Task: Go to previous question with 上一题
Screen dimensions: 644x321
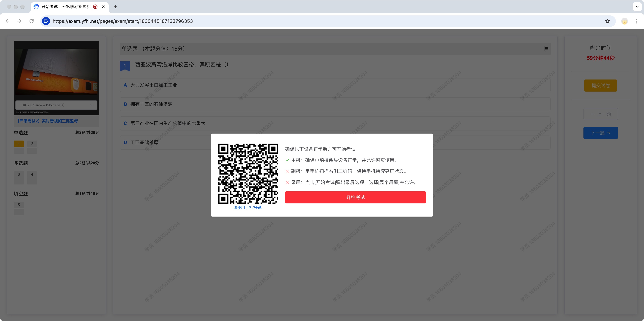Action: (601, 114)
